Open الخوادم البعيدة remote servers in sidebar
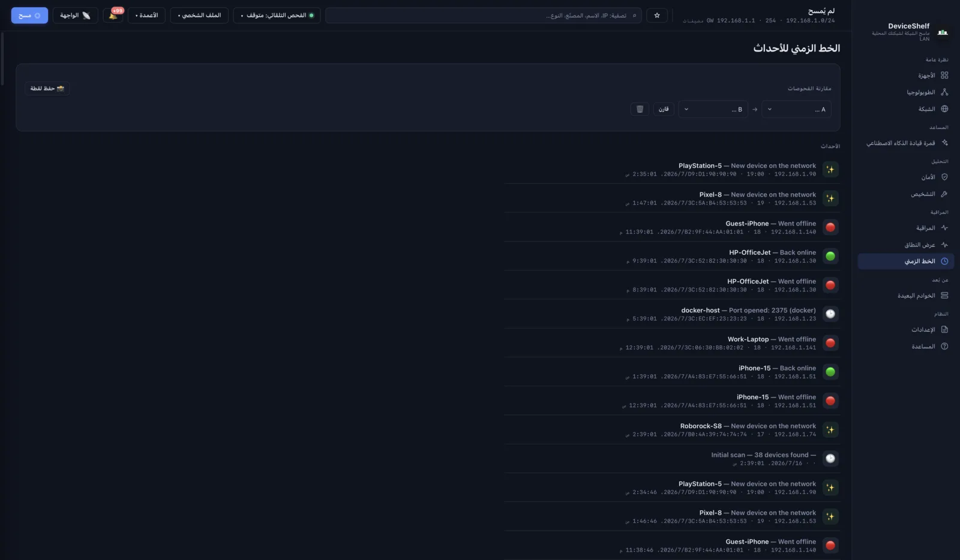Viewport: 960px width, 560px height. click(906, 295)
